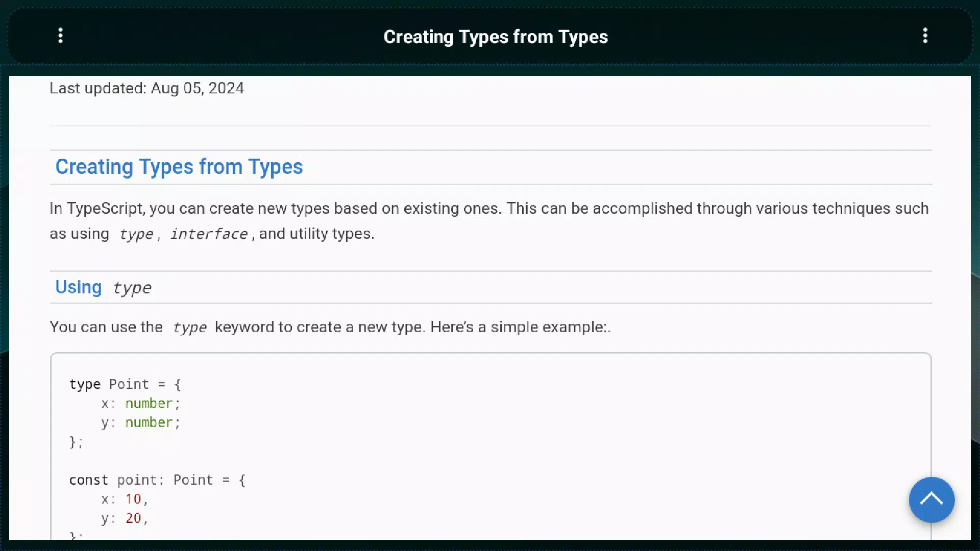Click the italic 'type' in the Using heading
980x551 pixels.
[x=132, y=288]
